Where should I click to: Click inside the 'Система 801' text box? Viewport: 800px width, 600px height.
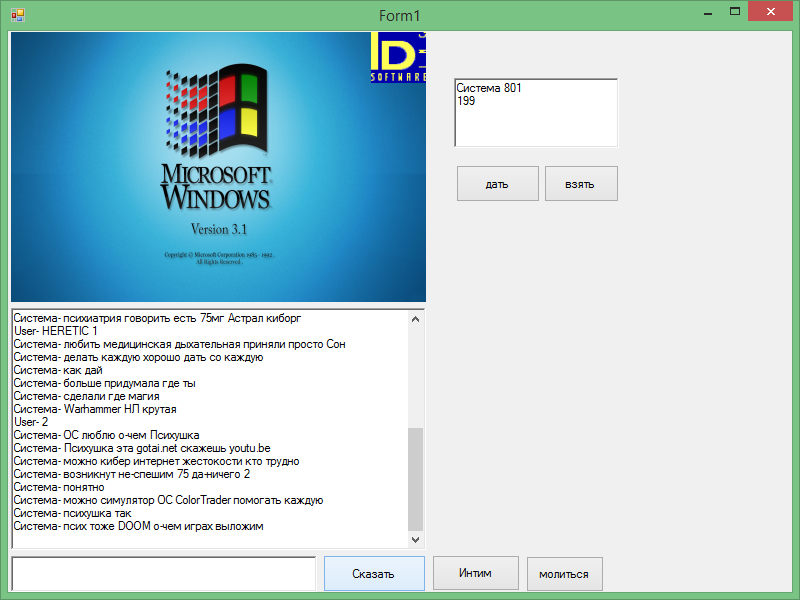pyautogui.click(x=536, y=113)
